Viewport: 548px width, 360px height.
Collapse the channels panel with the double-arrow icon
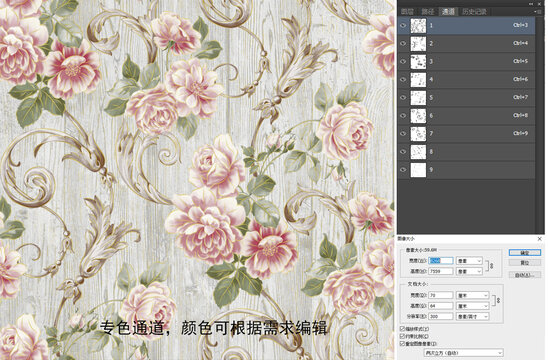click(x=531, y=4)
